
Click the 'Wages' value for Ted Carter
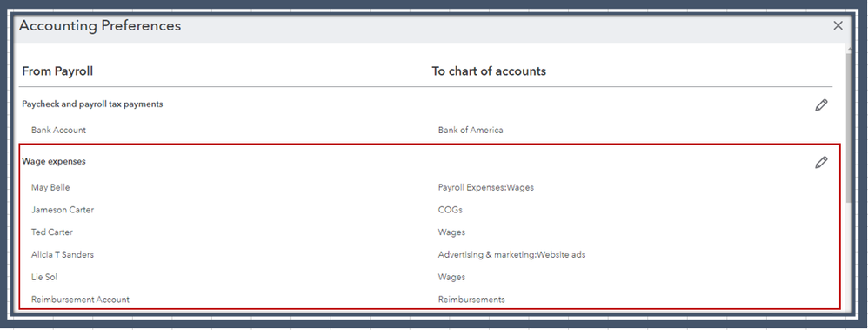pyautogui.click(x=451, y=232)
